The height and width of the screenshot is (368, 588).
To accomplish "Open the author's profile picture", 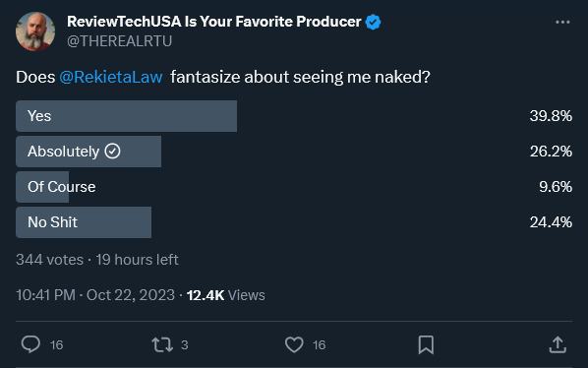I will 35,31.
